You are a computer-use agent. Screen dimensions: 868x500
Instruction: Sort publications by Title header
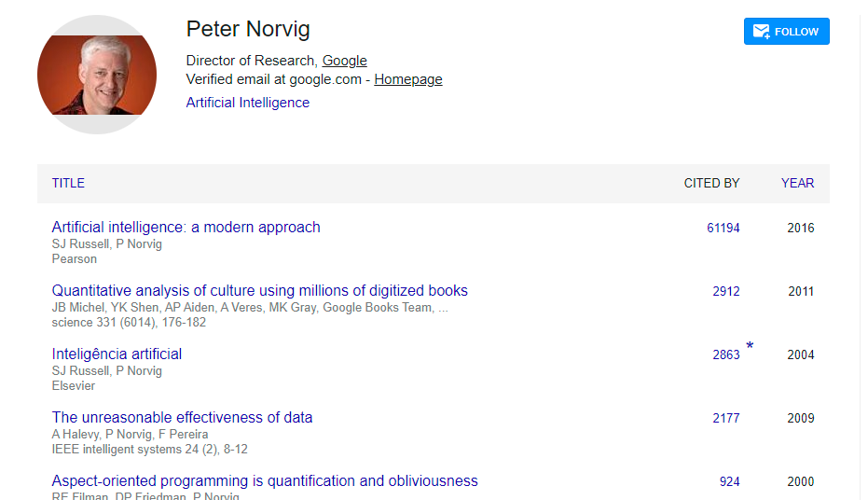tap(68, 183)
